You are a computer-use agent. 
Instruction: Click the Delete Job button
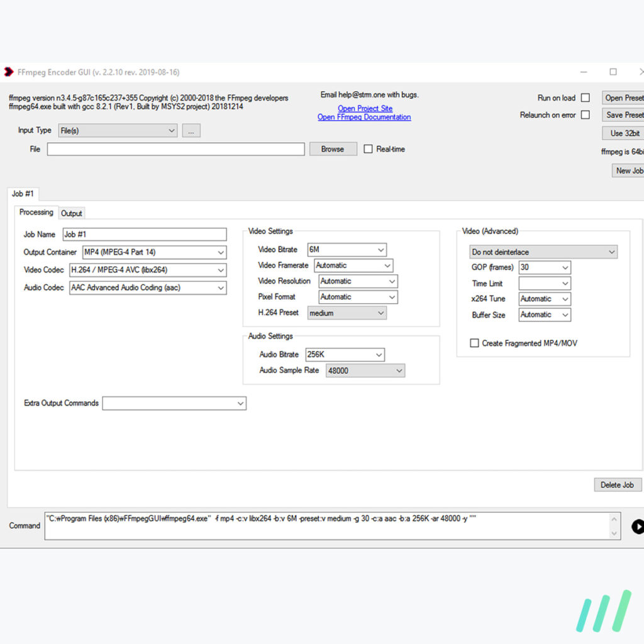point(618,485)
